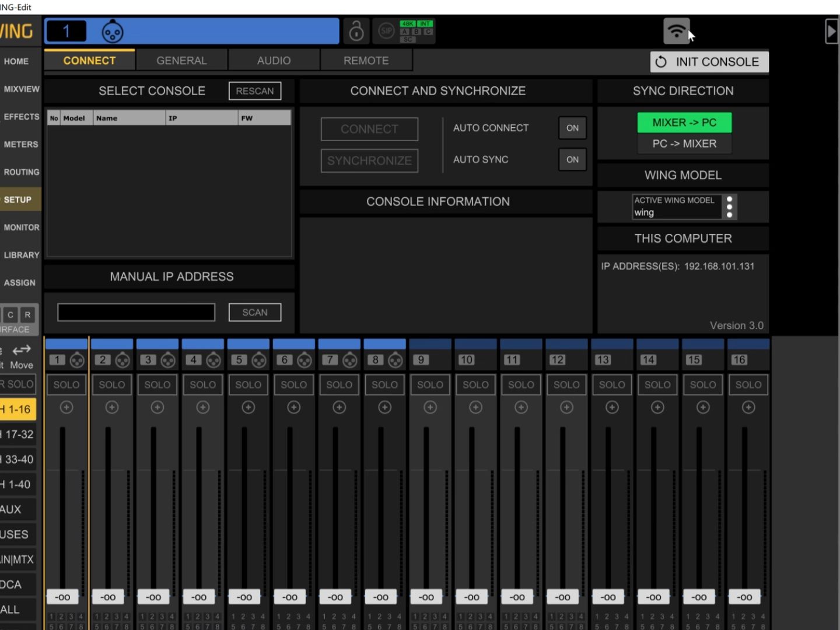Click the manual IP address input field
840x630 pixels.
(x=136, y=312)
